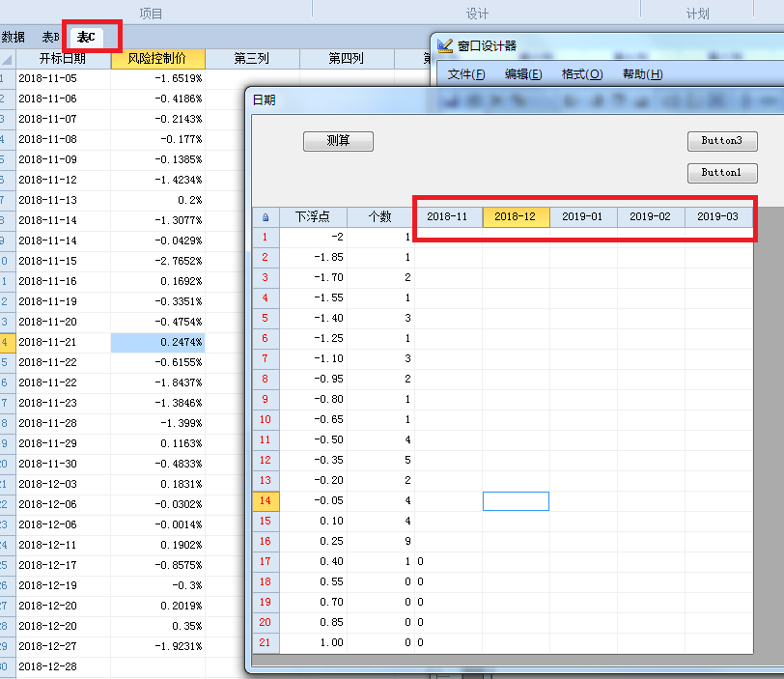This screenshot has height=679, width=784.
Task: Click the 下浮点 cell showing -1.40
Action: (x=313, y=319)
